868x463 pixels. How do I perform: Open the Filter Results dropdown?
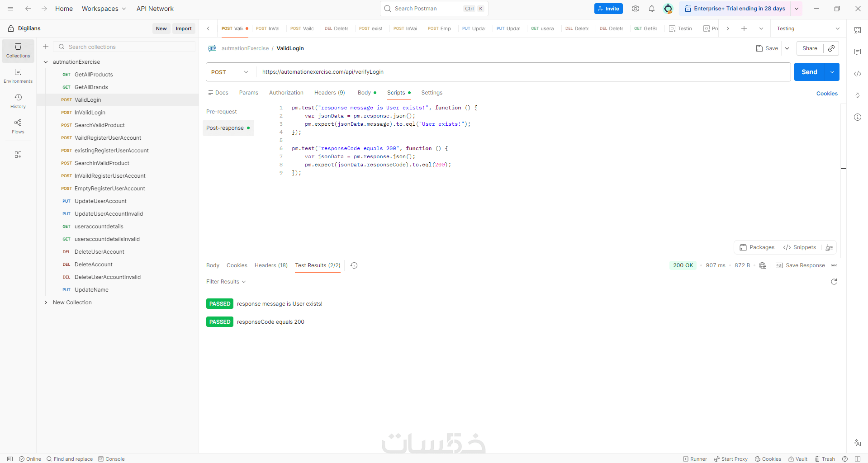click(226, 282)
